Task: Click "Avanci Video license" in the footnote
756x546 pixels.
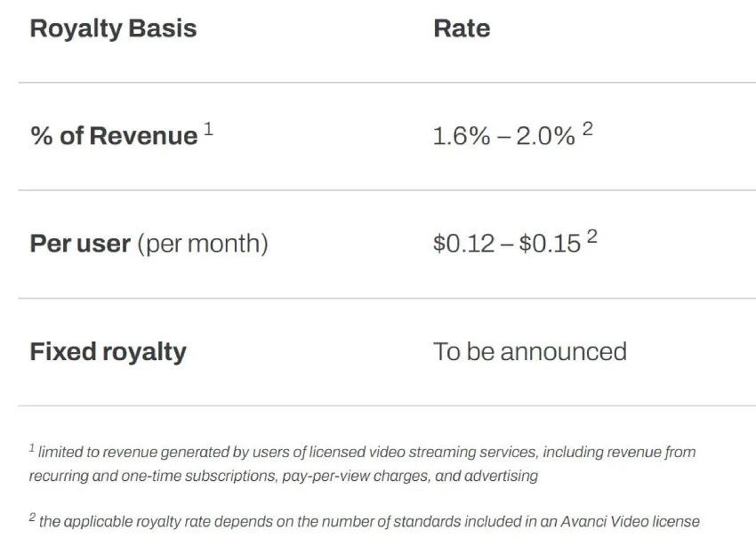Action: click(632, 521)
